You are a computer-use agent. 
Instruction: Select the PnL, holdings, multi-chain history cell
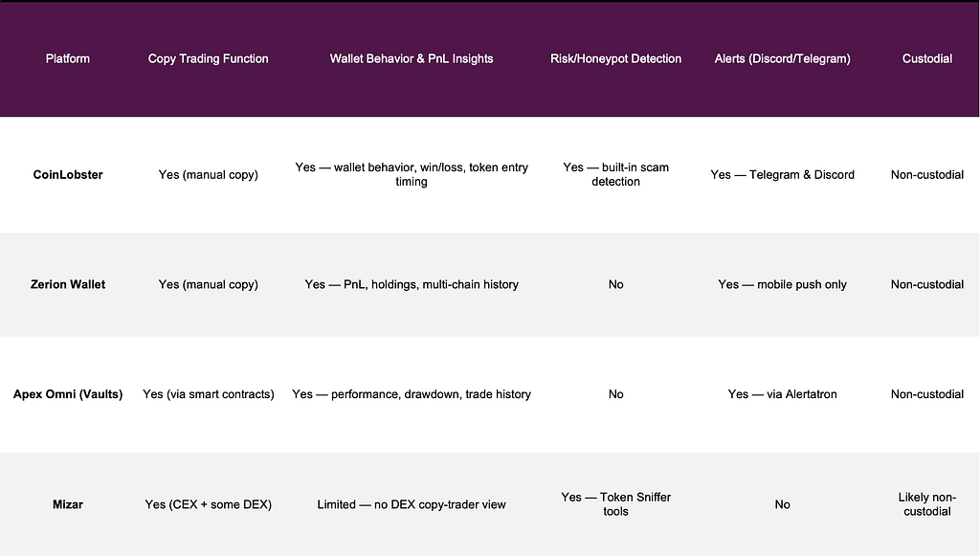[x=412, y=284]
